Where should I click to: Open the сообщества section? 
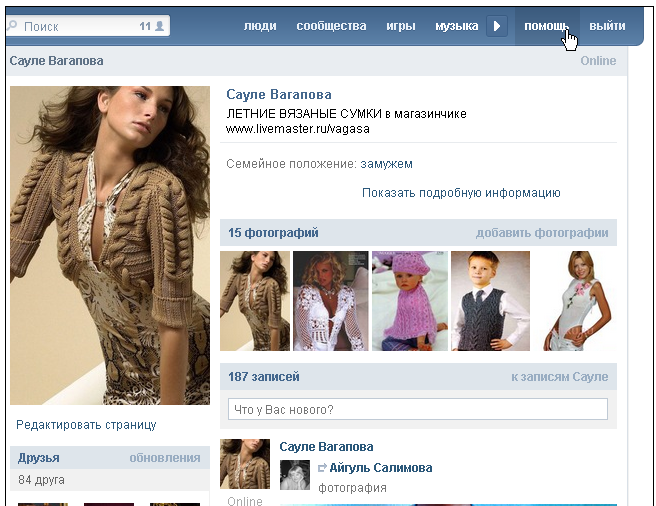331,26
